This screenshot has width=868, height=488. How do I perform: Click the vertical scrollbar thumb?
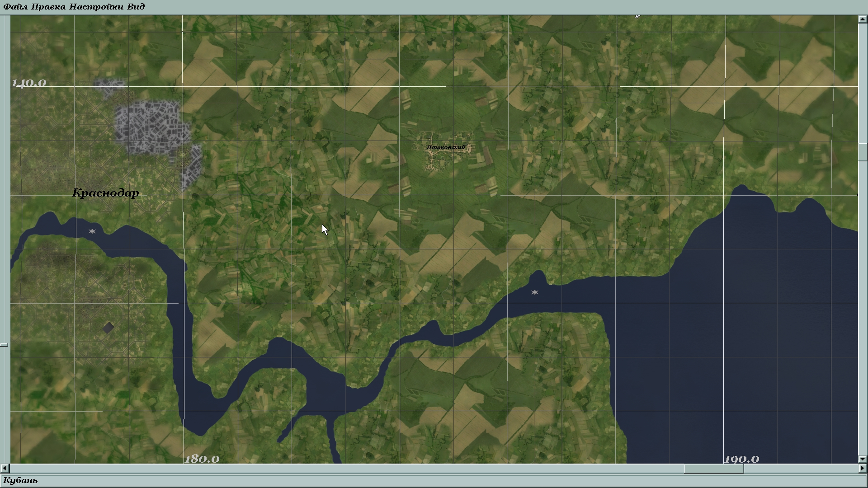(x=863, y=152)
